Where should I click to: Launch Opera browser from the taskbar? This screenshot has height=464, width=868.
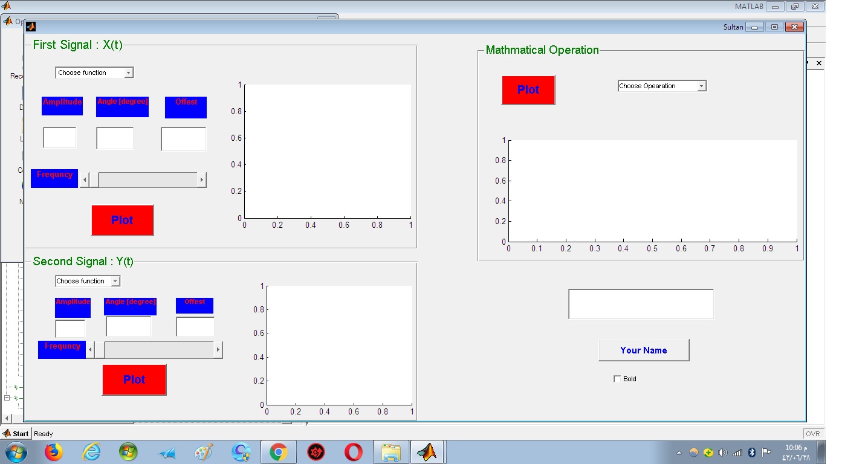click(x=354, y=452)
